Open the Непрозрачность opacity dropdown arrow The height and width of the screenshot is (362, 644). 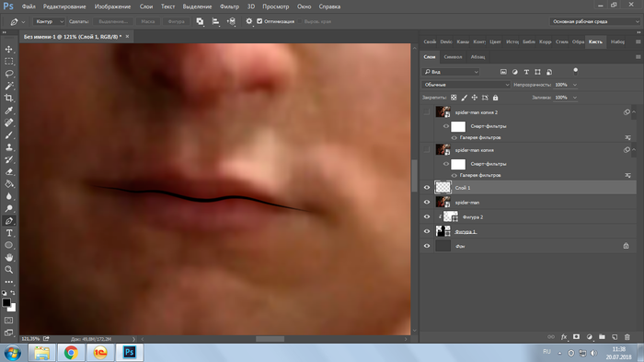point(575,85)
